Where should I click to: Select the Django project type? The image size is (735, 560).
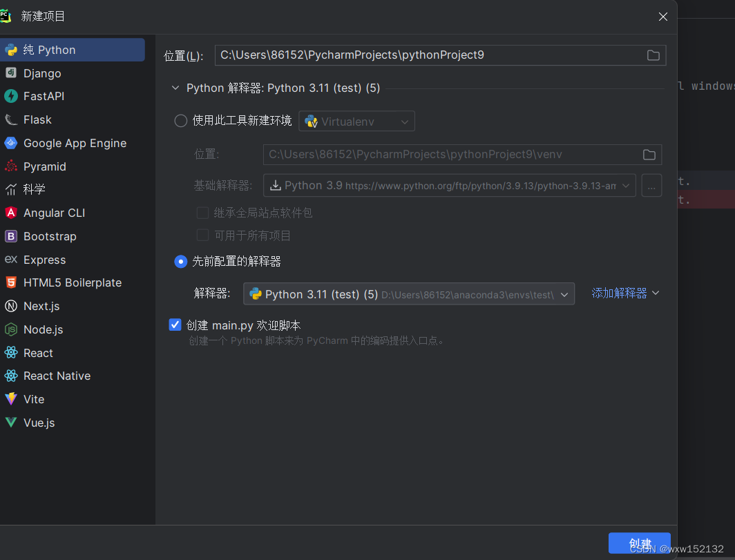click(x=72, y=73)
